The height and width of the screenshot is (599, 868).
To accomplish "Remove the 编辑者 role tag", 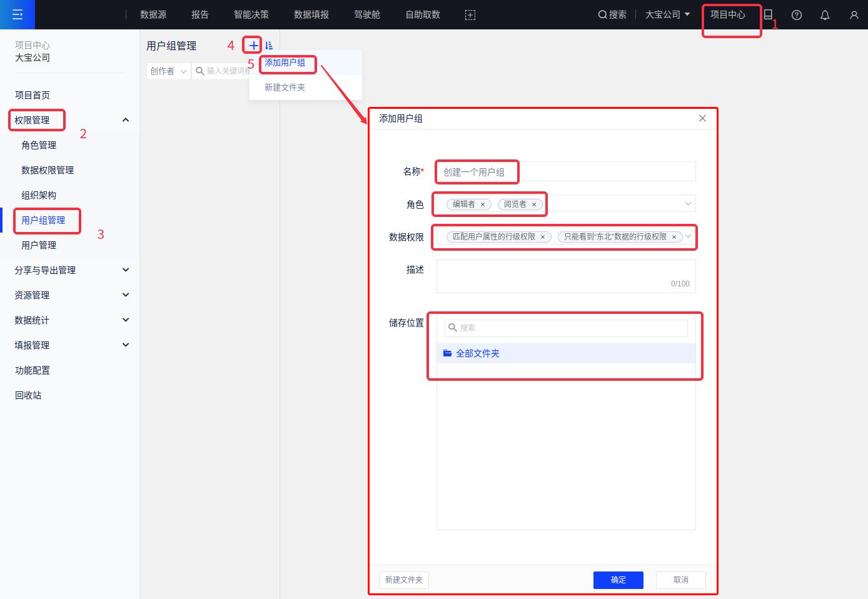I will (483, 204).
